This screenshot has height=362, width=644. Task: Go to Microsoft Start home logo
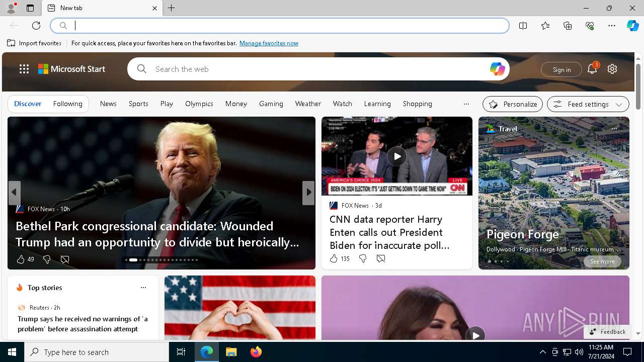click(x=71, y=69)
